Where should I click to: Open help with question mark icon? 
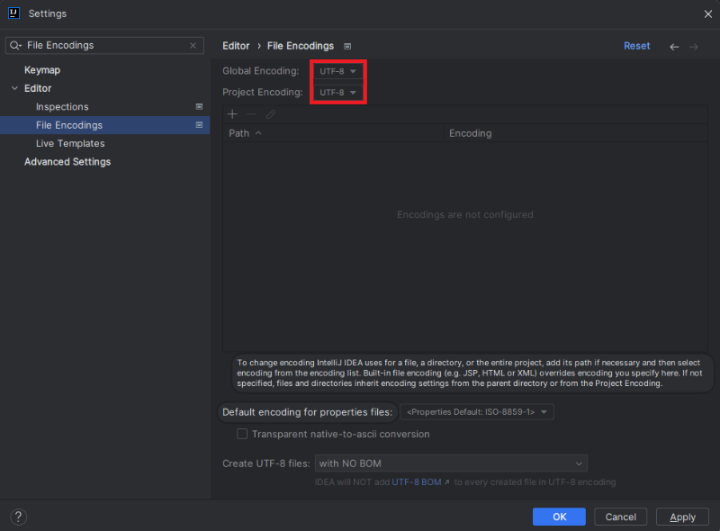[18, 517]
